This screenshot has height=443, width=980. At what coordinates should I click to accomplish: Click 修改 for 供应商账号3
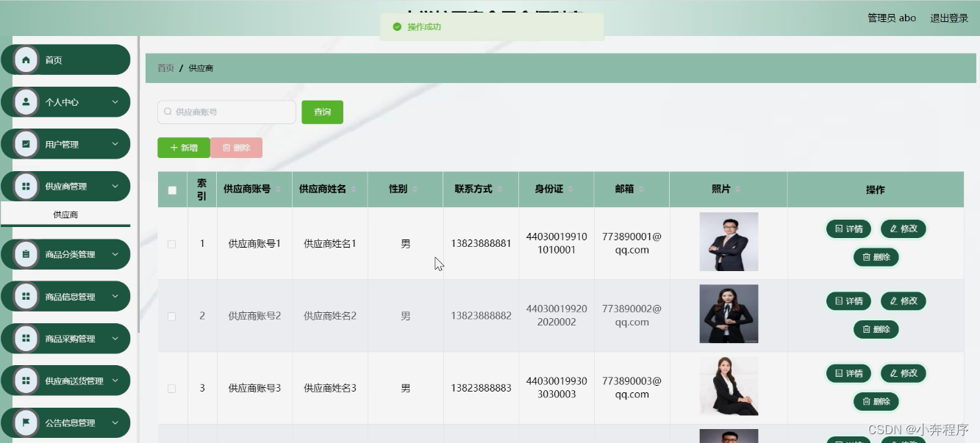904,373
